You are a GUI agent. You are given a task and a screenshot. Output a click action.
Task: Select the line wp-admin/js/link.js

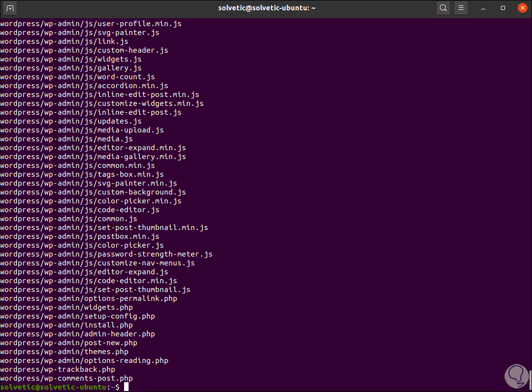pos(64,41)
